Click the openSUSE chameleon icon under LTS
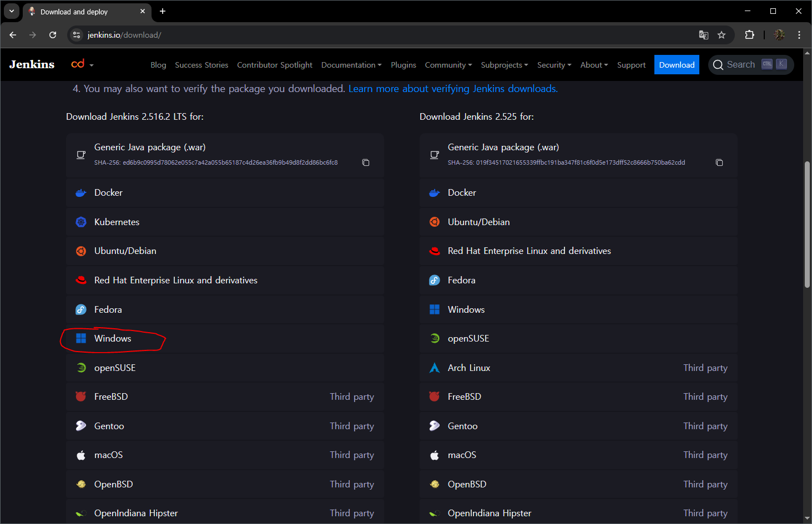This screenshot has height=524, width=812. pos(81,368)
